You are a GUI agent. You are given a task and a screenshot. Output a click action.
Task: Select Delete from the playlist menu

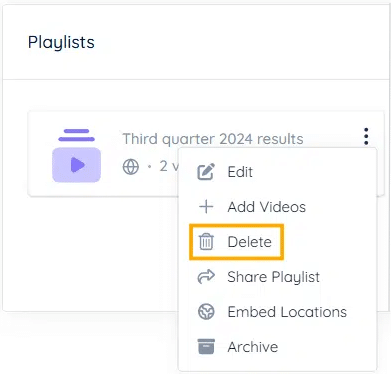[277, 242]
